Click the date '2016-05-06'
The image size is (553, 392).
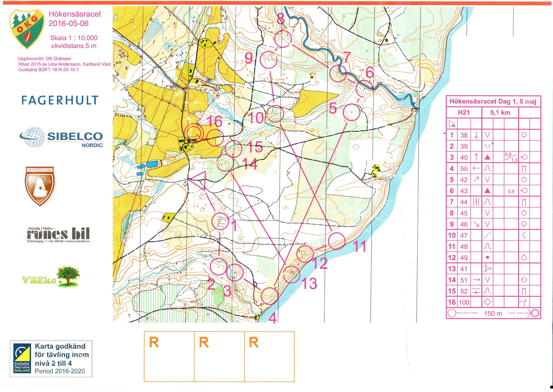[x=69, y=23]
